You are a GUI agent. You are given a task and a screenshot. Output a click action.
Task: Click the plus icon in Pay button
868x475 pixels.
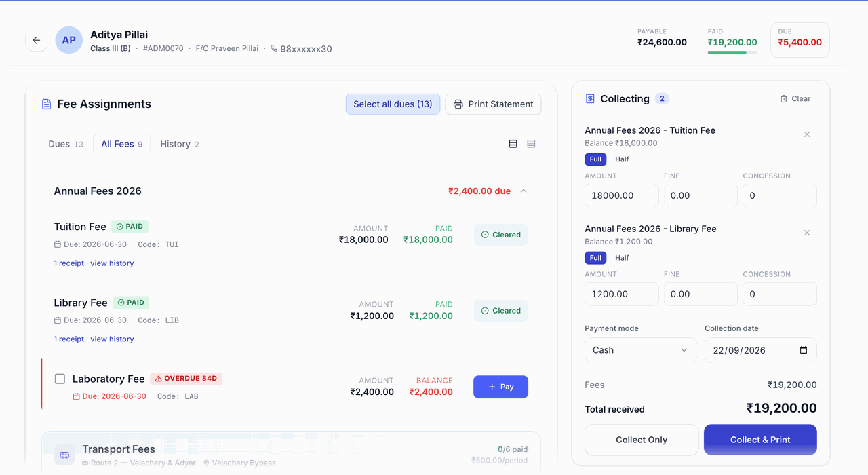(x=492, y=387)
